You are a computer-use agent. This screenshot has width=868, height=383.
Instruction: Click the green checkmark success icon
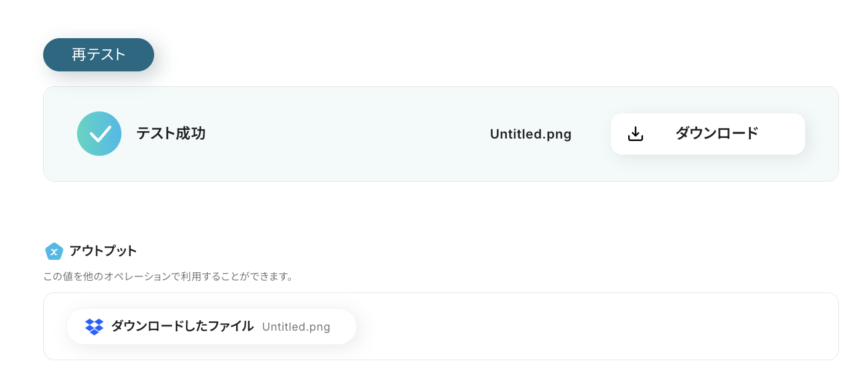coord(99,134)
